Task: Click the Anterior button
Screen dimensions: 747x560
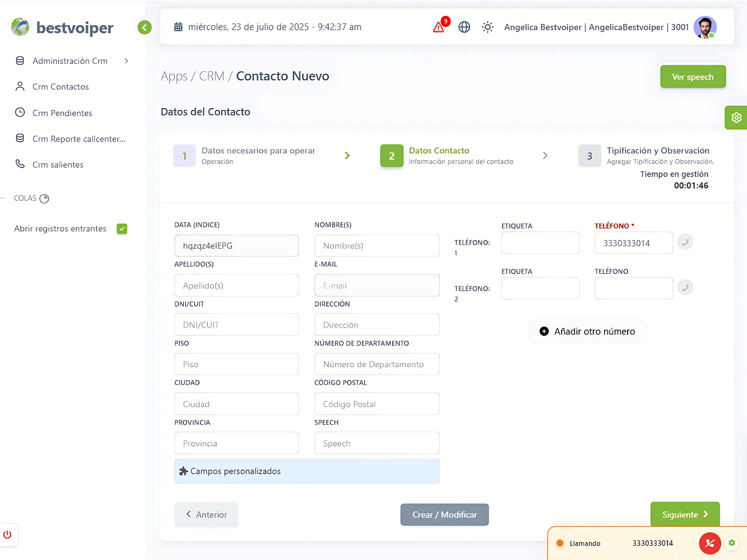Action: [207, 514]
